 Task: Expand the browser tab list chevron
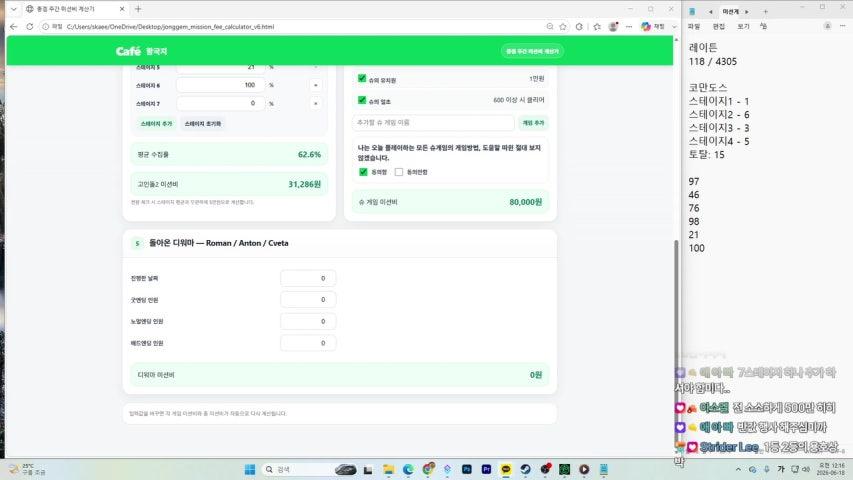14,9
